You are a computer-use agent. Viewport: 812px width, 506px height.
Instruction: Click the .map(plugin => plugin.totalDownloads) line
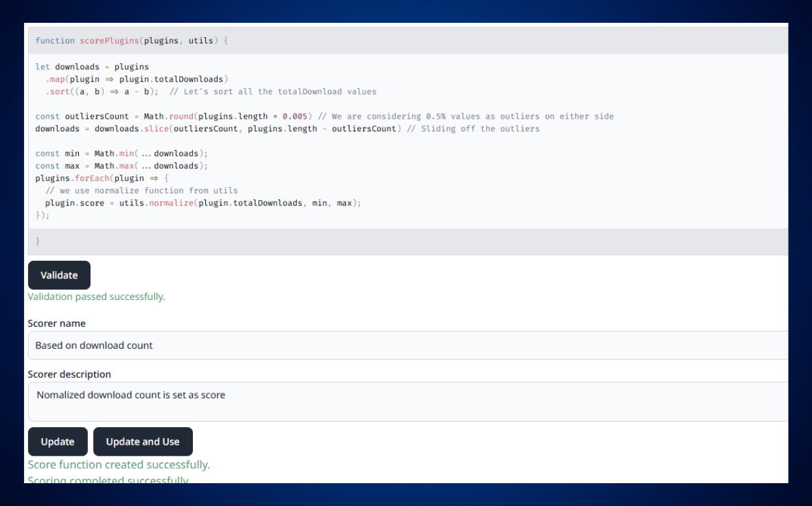(136, 79)
